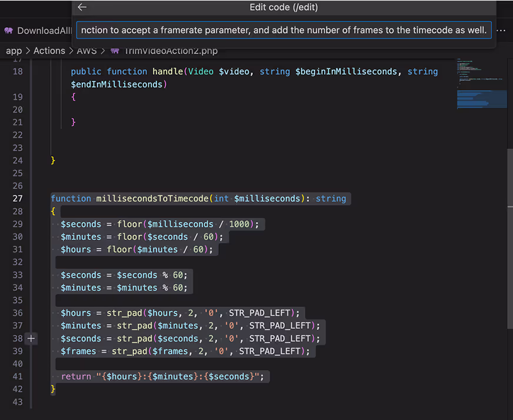Select the Actions breadcrumb segment
The image size is (513, 420).
(49, 51)
